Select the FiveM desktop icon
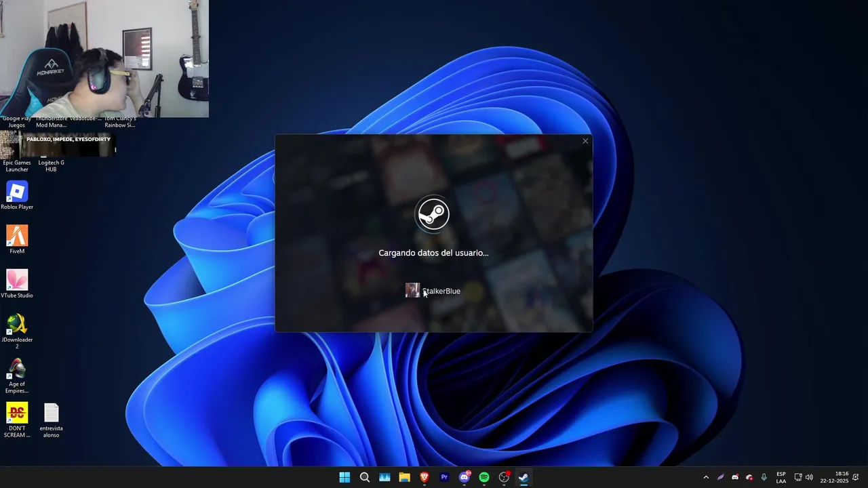868x488 pixels. [x=17, y=240]
